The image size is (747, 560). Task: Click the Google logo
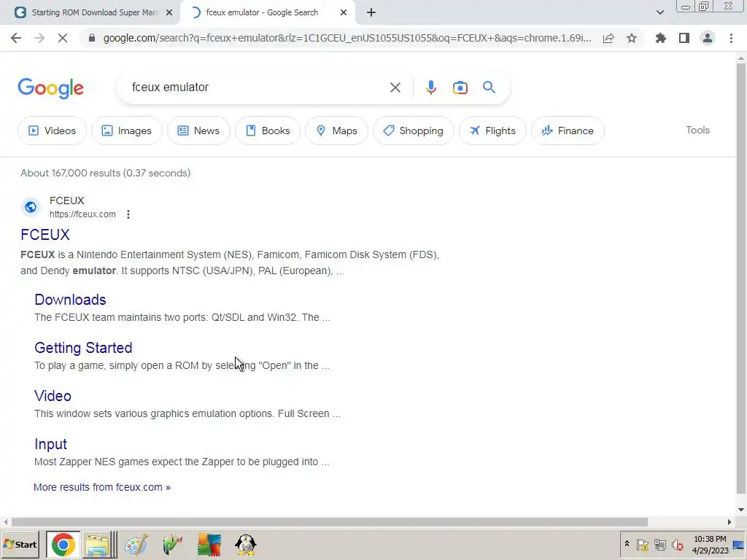pos(51,88)
